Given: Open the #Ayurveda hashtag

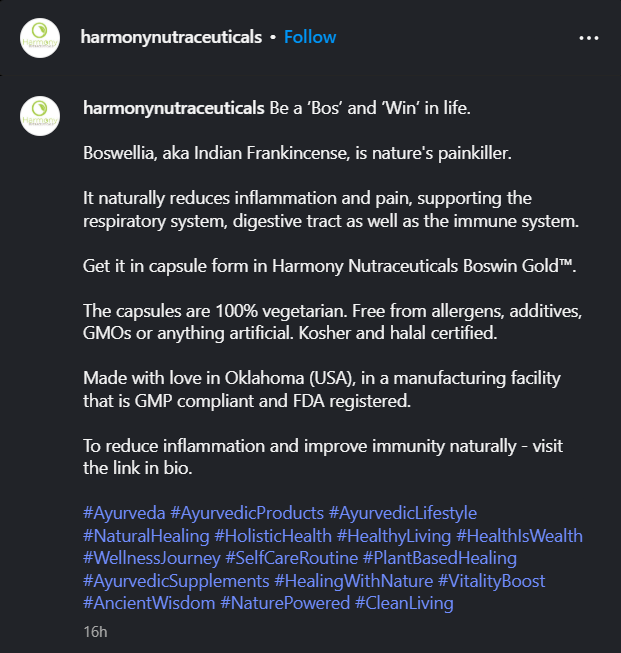Looking at the screenshot, I should (124, 513).
